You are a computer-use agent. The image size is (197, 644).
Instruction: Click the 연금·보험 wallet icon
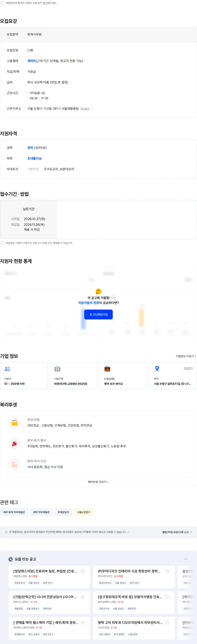point(14,423)
